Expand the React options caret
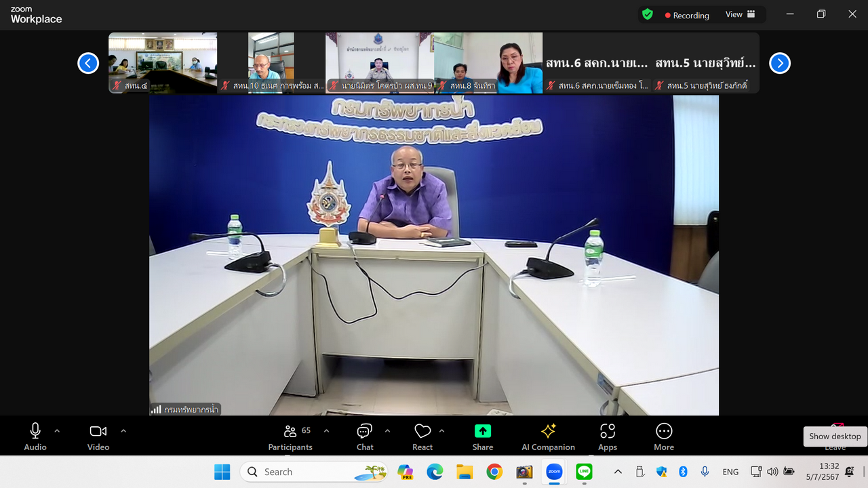Image resolution: width=868 pixels, height=488 pixels. 441,431
